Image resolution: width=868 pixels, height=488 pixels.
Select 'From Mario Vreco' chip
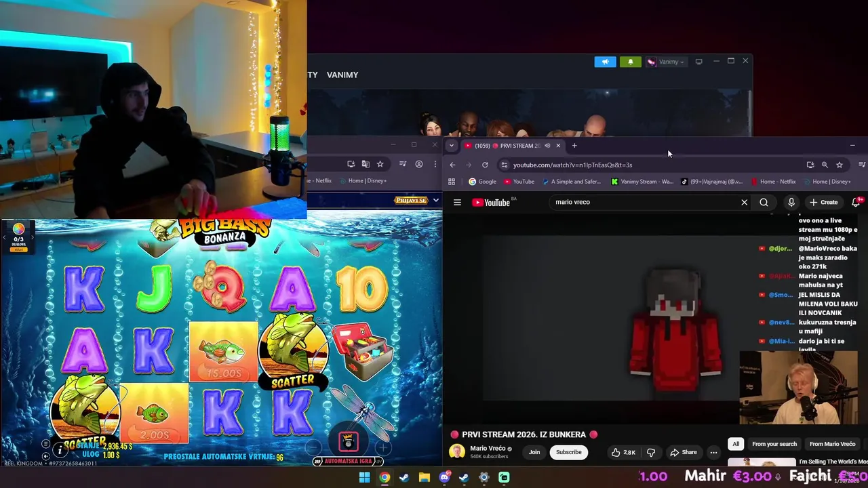(832, 444)
